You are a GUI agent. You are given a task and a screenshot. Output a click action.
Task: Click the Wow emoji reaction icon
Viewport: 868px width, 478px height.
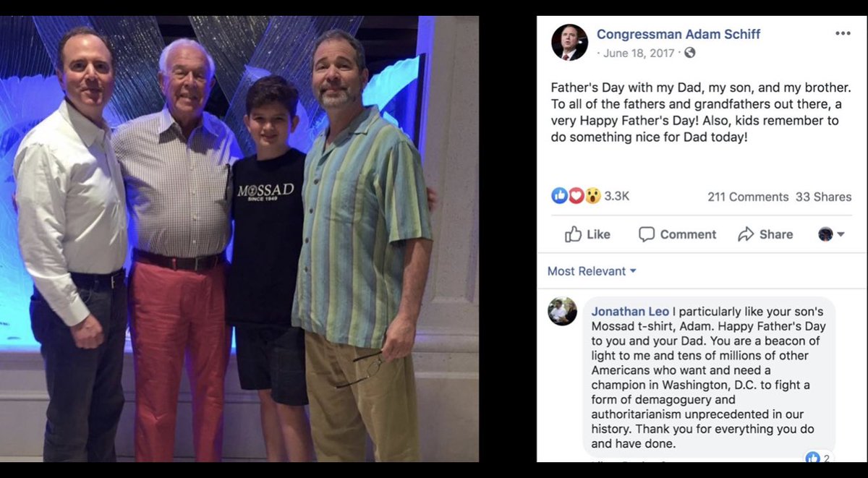tap(592, 195)
